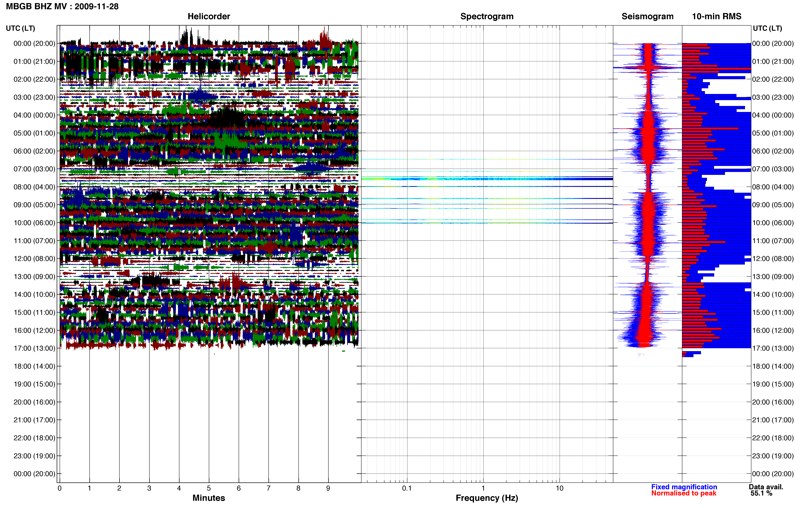Click the '0.1' frequency axis tick label
The height and width of the screenshot is (508, 812).
pos(407,488)
